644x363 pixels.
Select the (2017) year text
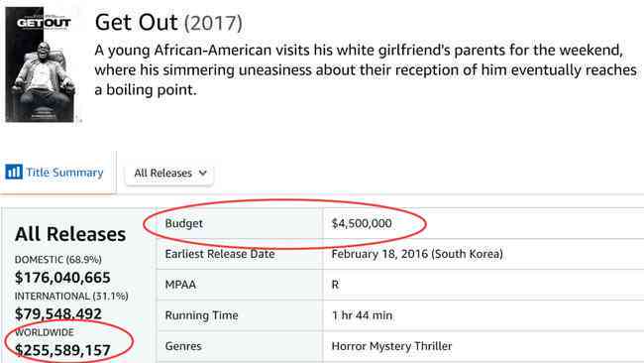[213, 23]
